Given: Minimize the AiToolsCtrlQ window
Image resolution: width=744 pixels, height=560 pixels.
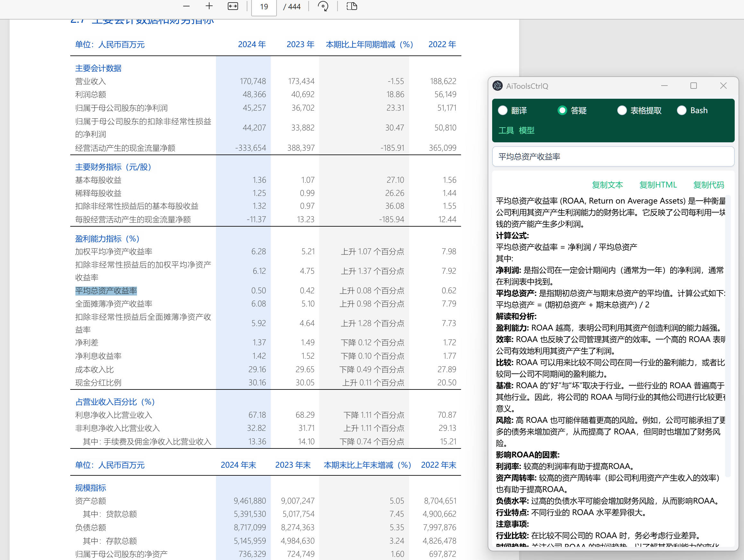Looking at the screenshot, I should pos(664,86).
